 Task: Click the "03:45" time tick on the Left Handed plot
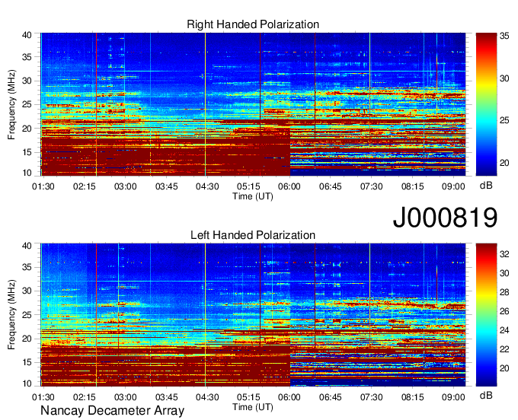coord(167,397)
